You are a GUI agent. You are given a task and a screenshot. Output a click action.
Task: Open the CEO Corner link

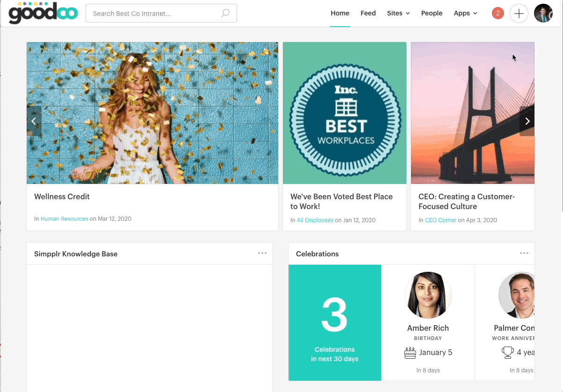click(x=440, y=220)
